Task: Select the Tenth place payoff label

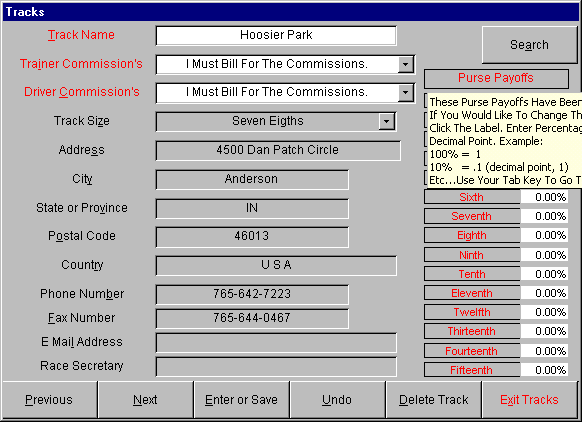Action: point(472,274)
